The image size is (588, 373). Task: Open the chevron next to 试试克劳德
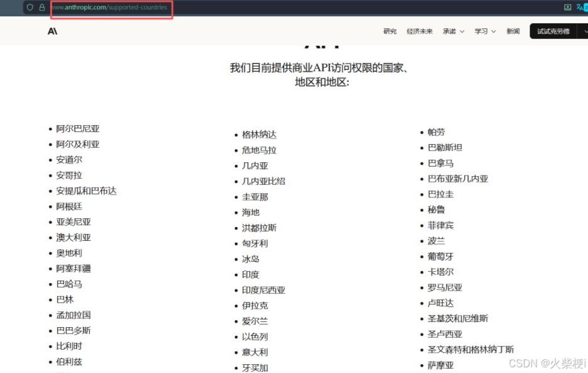[585, 30]
